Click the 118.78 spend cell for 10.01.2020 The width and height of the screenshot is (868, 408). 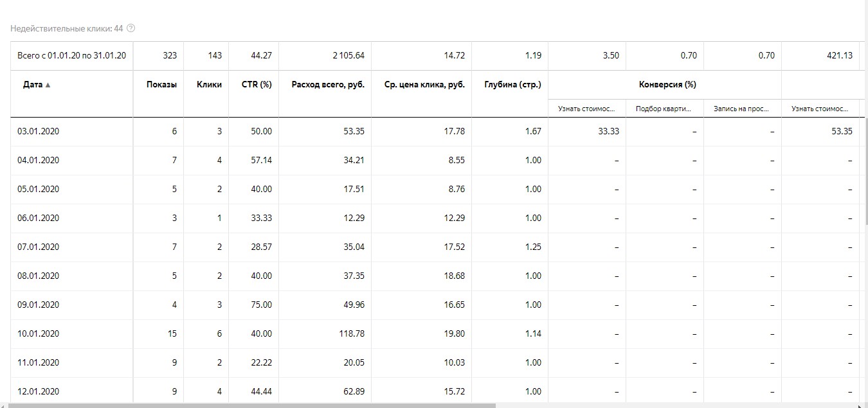351,333
